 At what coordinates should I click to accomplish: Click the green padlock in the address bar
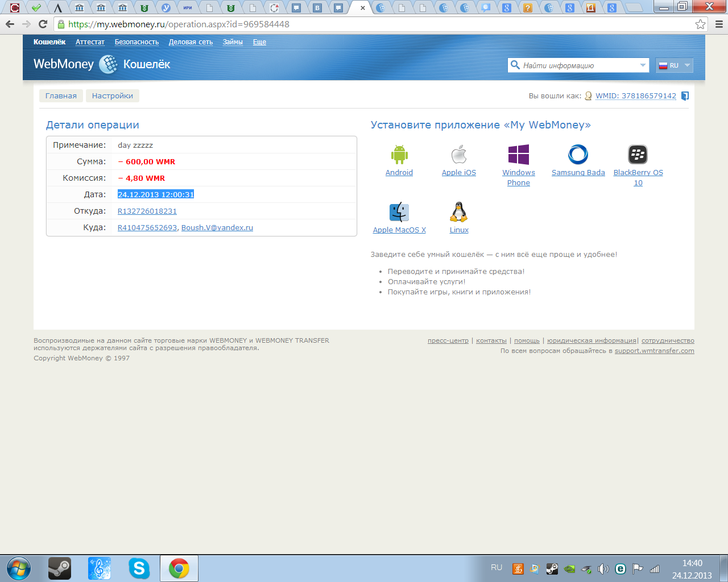coord(61,24)
